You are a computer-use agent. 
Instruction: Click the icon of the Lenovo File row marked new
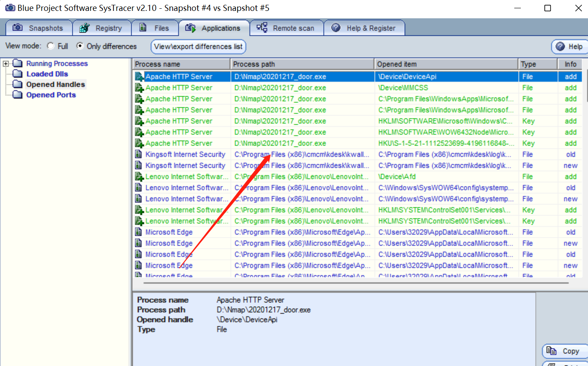138,199
